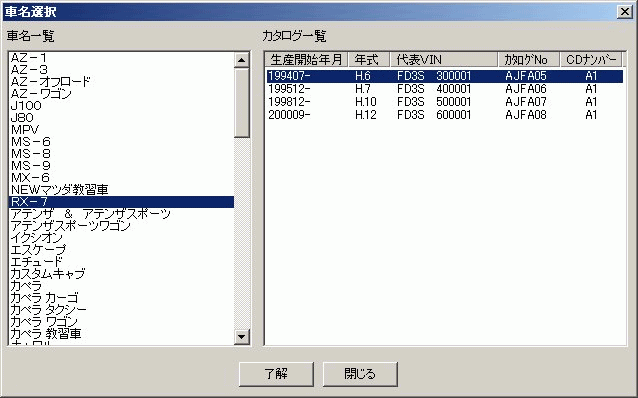Viewport: 638px width, 398px height.
Task: Click the 代表VIN column header
Action: point(444,60)
